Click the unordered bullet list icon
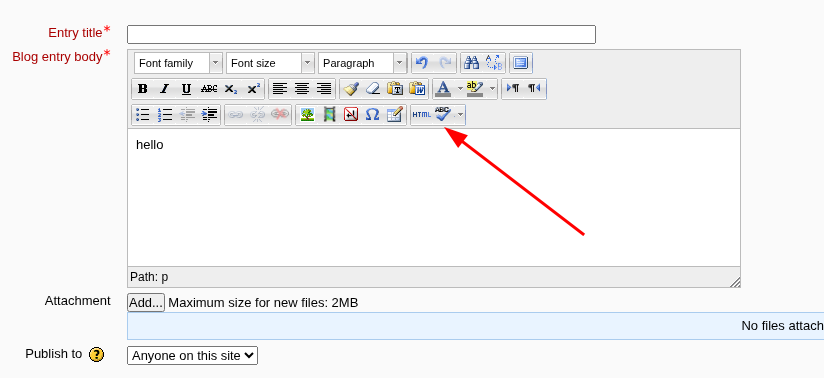This screenshot has width=824, height=378. coord(142,115)
